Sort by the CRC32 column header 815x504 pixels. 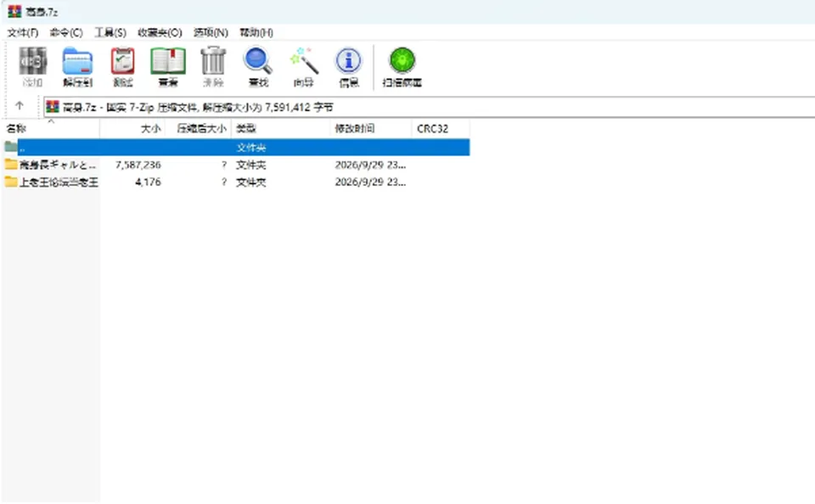tap(441, 128)
